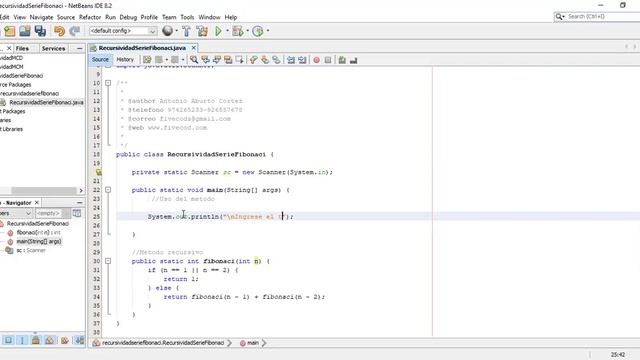Undo the last edit

click(60, 31)
